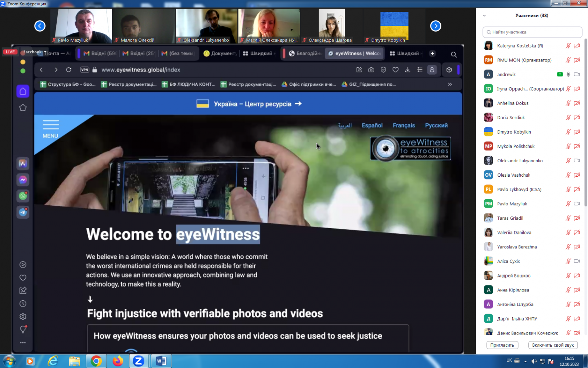Open Структура БФ bookmark
This screenshot has height=368, width=588.
pos(68,84)
